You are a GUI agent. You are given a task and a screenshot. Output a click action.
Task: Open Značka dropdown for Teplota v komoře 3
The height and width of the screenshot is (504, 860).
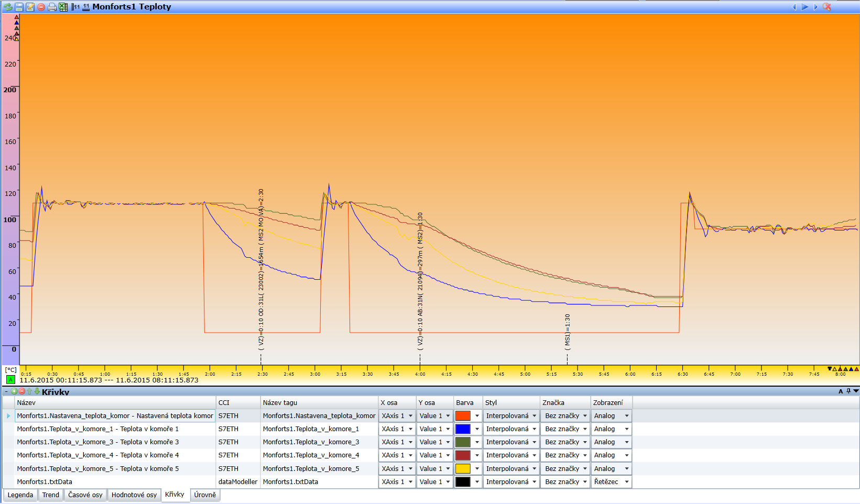565,442
